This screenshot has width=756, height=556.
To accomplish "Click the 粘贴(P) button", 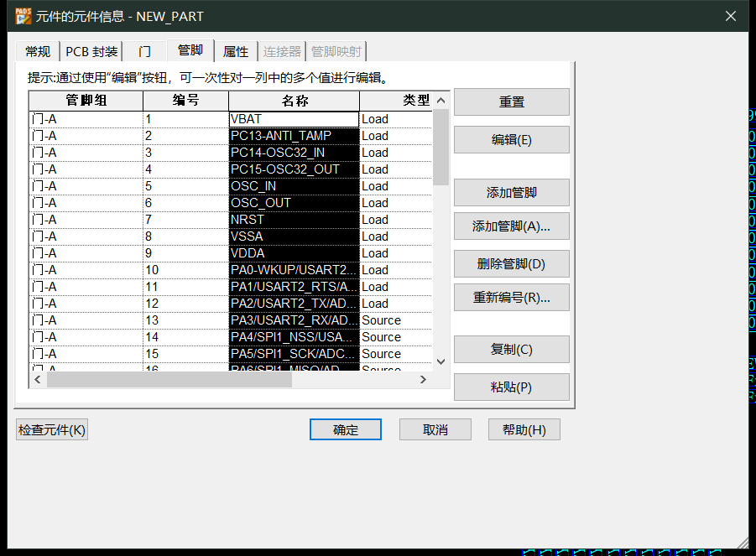I will click(x=512, y=387).
